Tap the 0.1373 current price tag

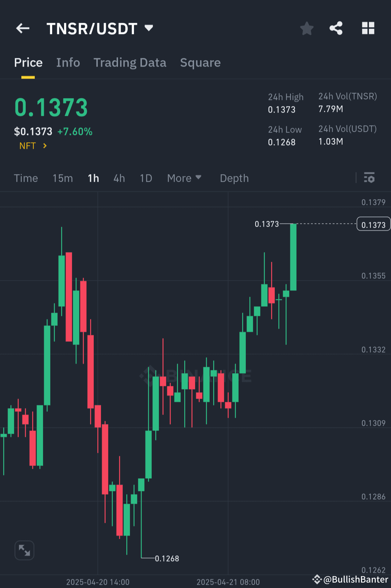click(x=373, y=224)
